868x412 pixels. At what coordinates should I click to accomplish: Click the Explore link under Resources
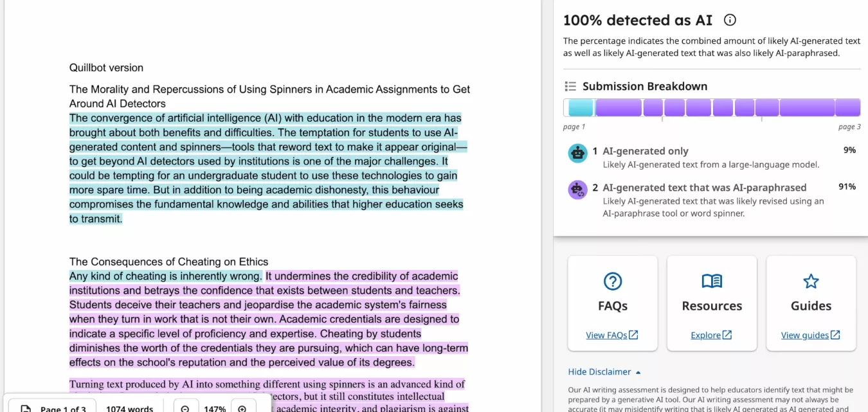point(707,334)
